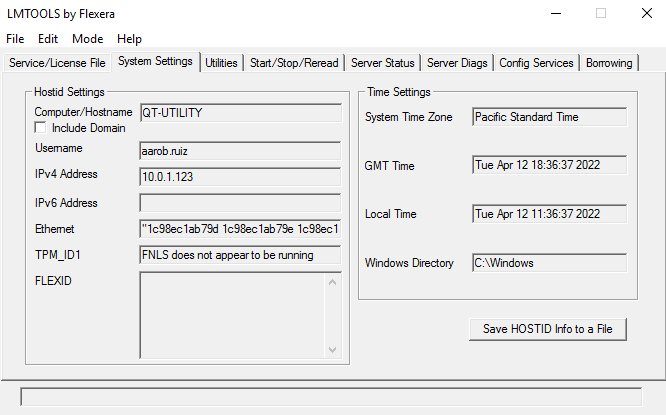Click the 'FLEXID' label text
The height and width of the screenshot is (415, 666).
[x=53, y=281]
